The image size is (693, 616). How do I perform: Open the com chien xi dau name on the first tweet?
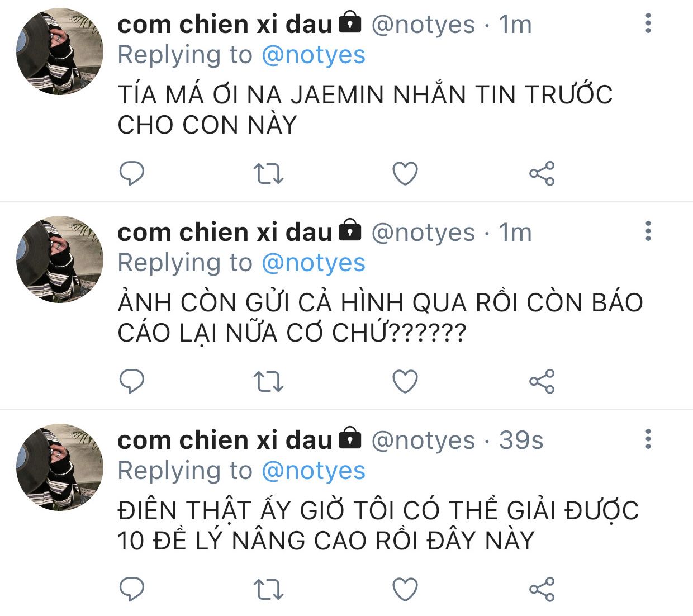pos(225,25)
